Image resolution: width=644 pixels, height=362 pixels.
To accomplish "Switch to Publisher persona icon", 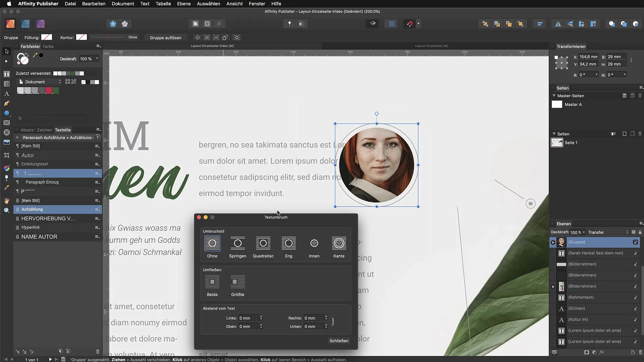I will click(10, 24).
